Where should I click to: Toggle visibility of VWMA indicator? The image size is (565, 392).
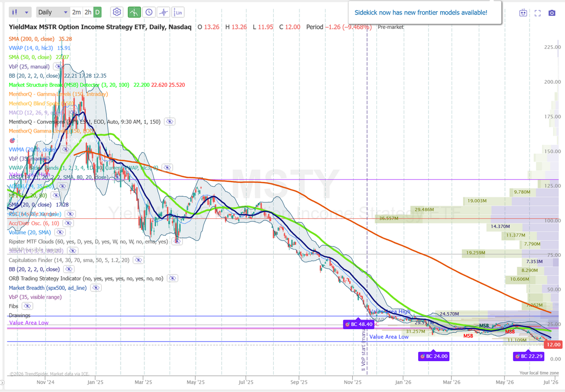point(65,150)
